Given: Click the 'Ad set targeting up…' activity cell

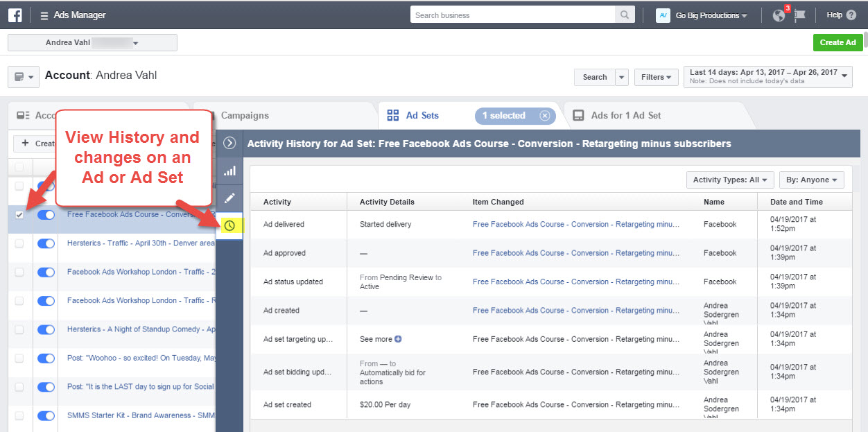Looking at the screenshot, I should pyautogui.click(x=298, y=339).
